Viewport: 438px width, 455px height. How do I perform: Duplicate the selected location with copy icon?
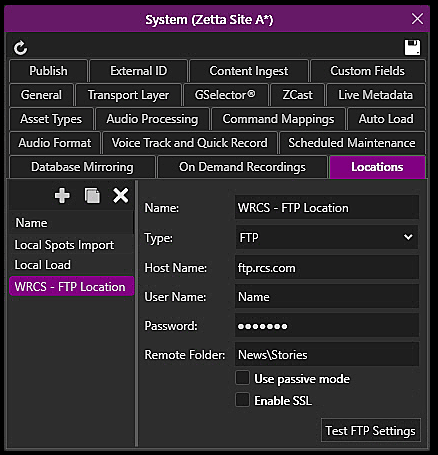pos(92,195)
